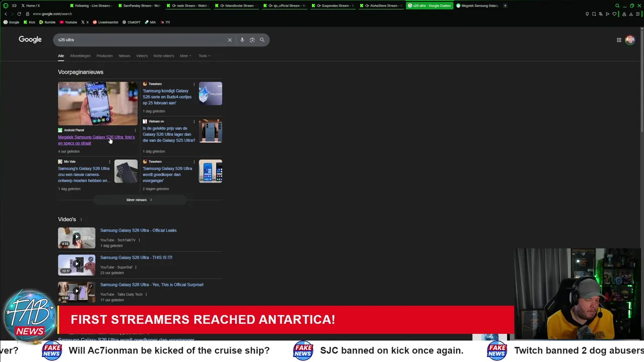This screenshot has width=644, height=362.
Task: Click the Google bookmark in bookmarks bar
Action: 12,22
